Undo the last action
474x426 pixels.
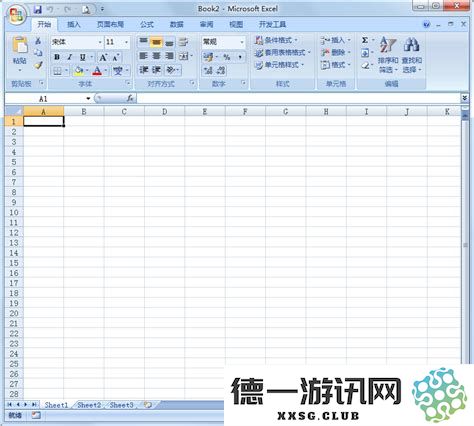50,9
